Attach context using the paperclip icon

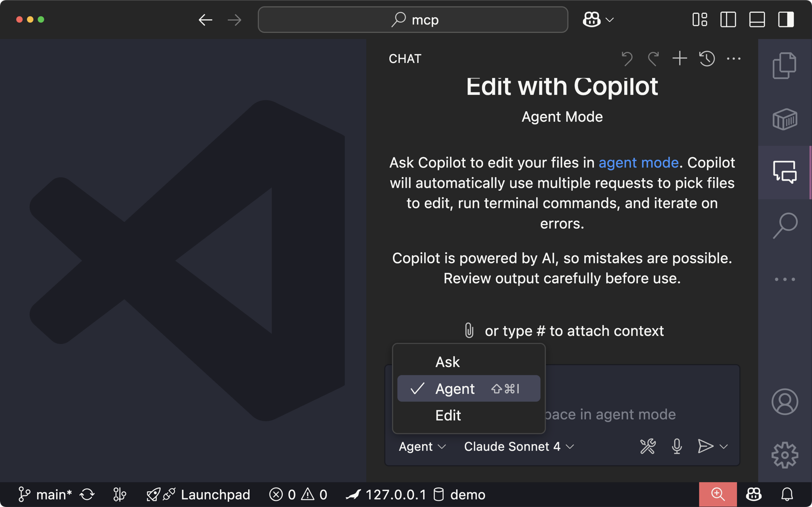(468, 330)
